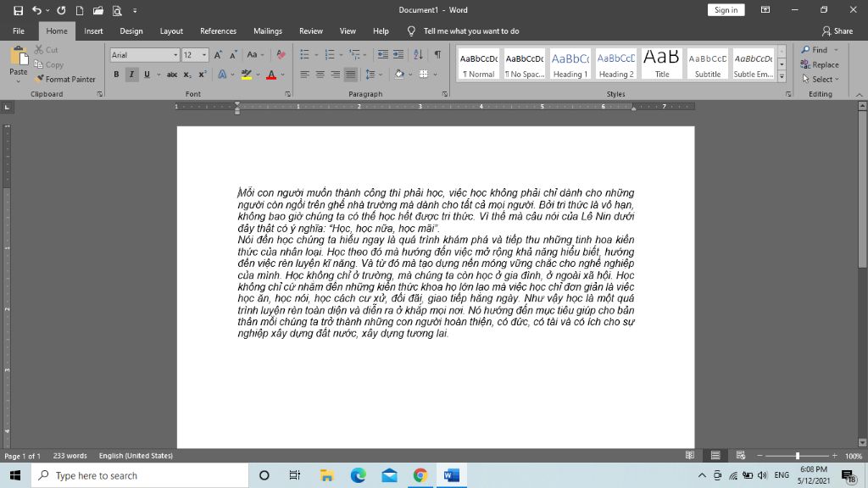Toggle Justify alignment
Image resolution: width=868 pixels, height=488 pixels.
click(350, 75)
